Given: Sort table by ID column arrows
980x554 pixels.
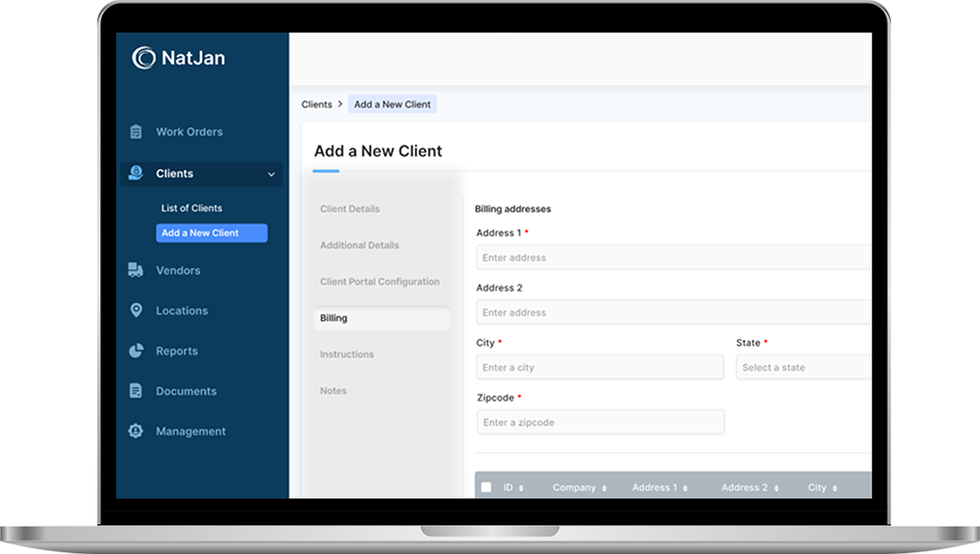Looking at the screenshot, I should point(521,488).
